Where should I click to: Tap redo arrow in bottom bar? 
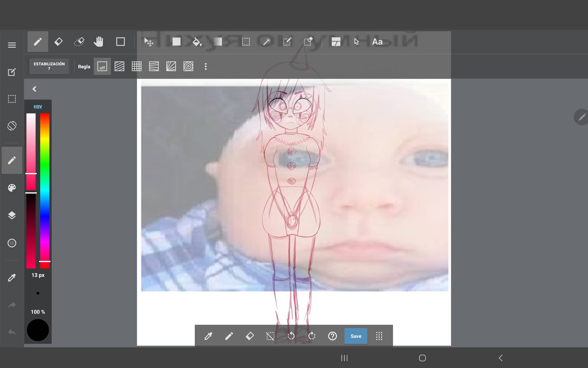[312, 336]
